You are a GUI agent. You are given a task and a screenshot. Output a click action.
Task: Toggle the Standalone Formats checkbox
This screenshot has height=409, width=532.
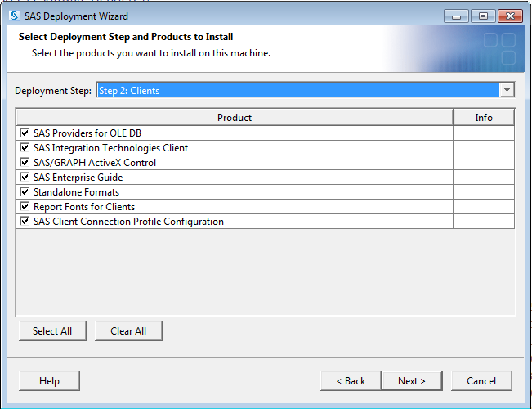click(25, 192)
